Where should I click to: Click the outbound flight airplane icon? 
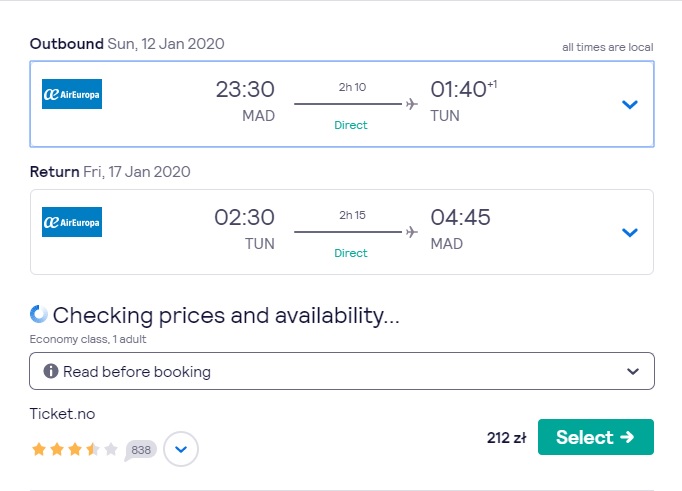[411, 104]
